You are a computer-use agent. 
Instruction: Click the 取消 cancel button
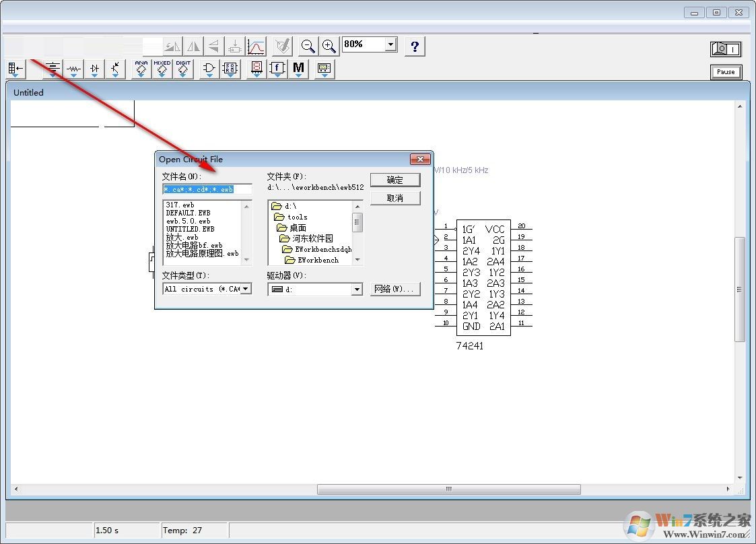point(395,198)
